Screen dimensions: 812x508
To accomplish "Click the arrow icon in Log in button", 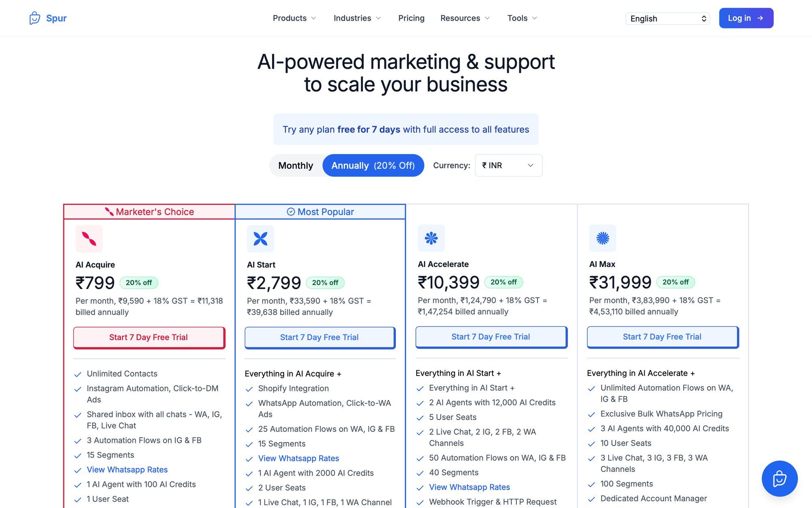I will (760, 18).
